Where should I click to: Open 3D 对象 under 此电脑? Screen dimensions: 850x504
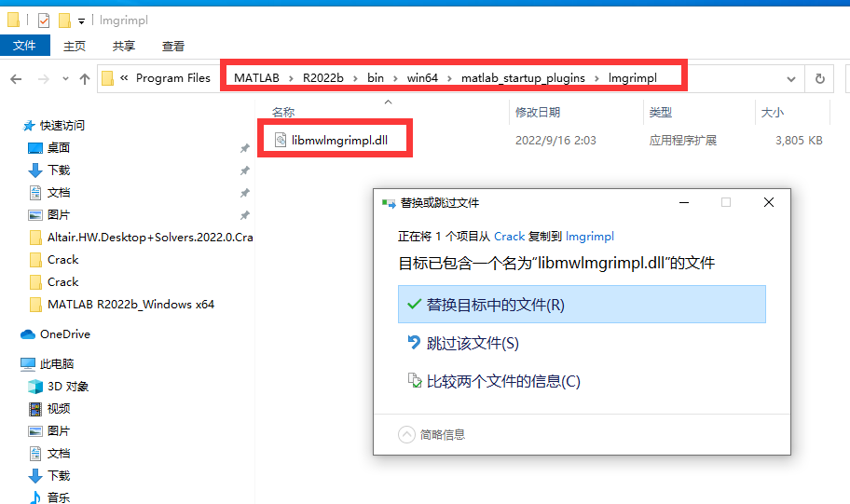click(68, 387)
